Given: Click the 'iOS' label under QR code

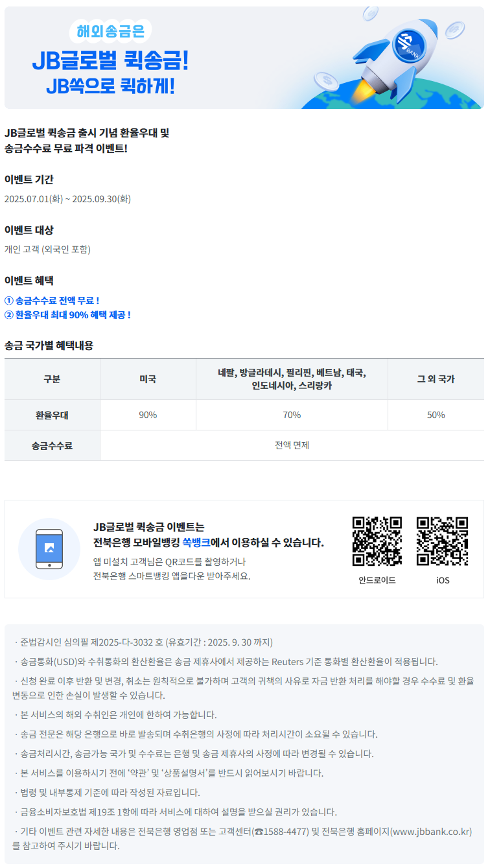Looking at the screenshot, I should click(x=443, y=580).
